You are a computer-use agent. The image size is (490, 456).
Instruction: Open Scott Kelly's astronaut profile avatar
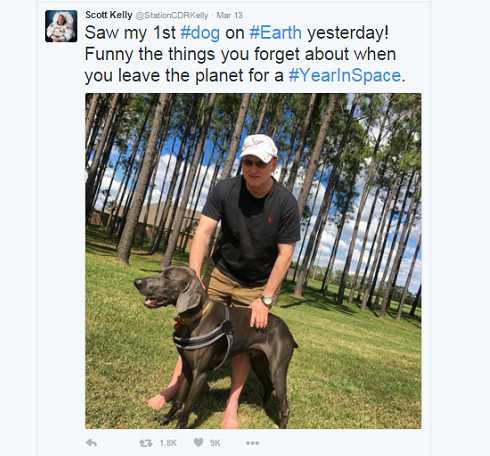tap(61, 26)
